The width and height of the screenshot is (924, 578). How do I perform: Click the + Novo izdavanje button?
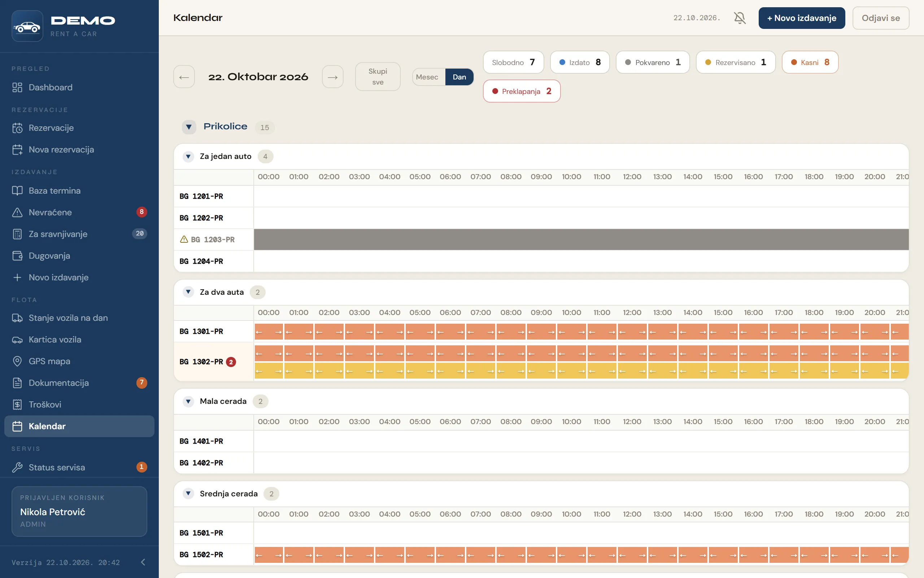(x=801, y=18)
